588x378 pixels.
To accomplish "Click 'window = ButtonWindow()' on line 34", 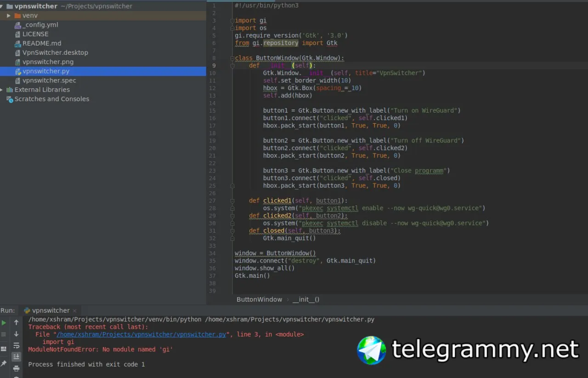I will click(x=275, y=253).
